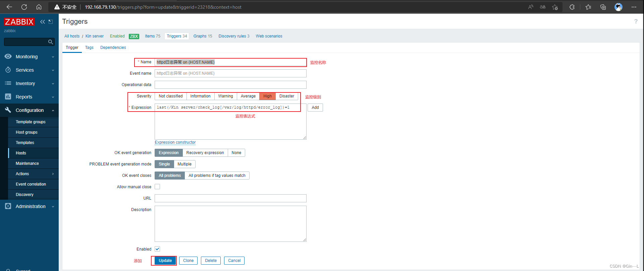The image size is (644, 271).
Task: Click the Update button
Action: [165, 261]
